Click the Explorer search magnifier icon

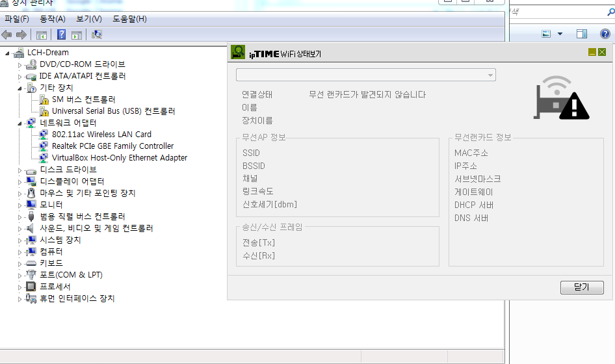click(610, 12)
